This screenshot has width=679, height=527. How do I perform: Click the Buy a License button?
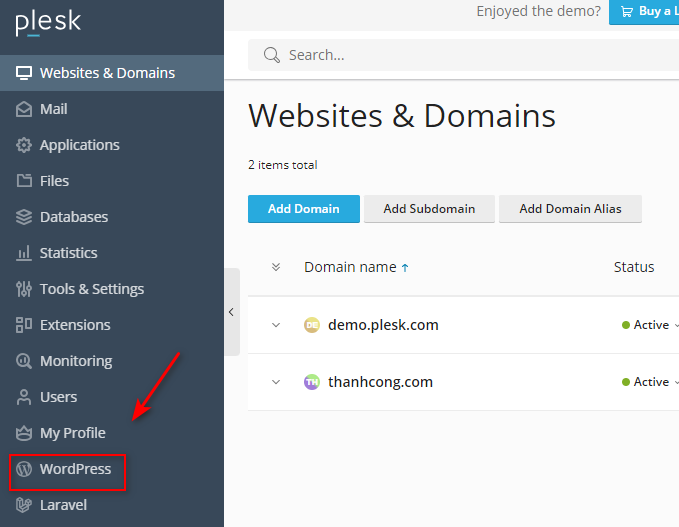644,12
